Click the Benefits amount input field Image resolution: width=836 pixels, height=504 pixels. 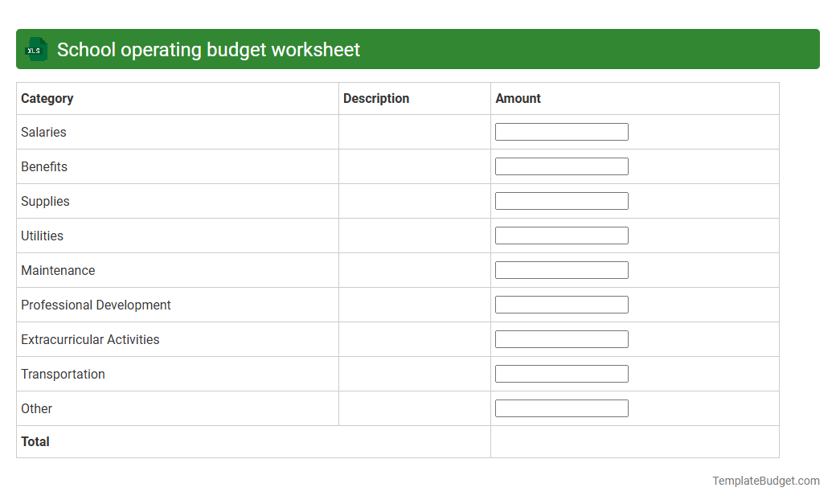[x=561, y=166]
